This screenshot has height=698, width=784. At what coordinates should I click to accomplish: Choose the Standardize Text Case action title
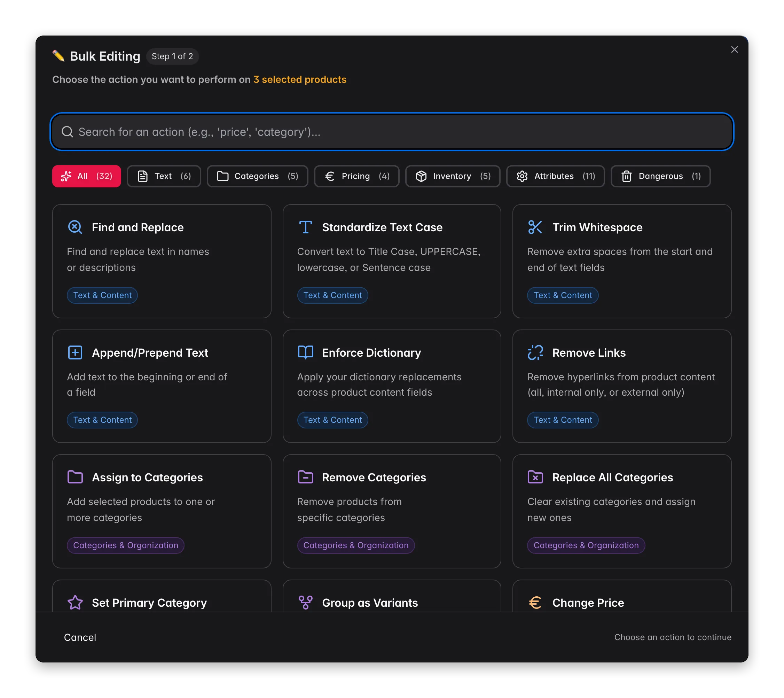382,227
